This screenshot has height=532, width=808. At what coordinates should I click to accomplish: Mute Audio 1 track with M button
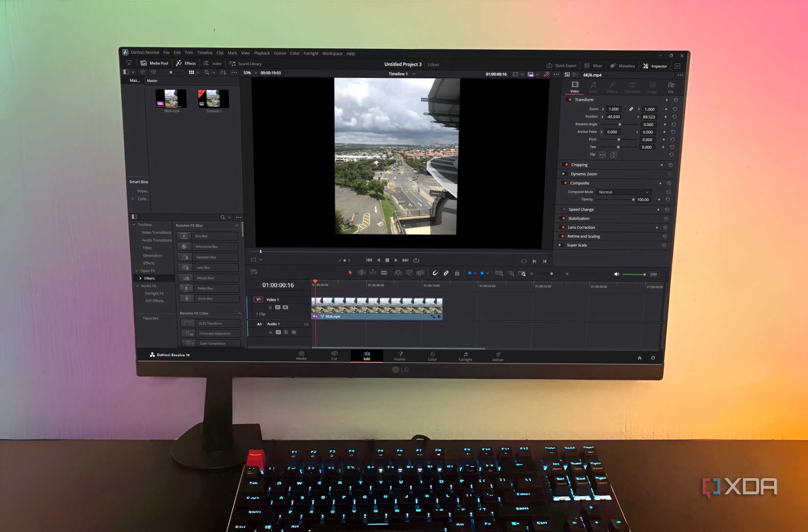[x=294, y=332]
